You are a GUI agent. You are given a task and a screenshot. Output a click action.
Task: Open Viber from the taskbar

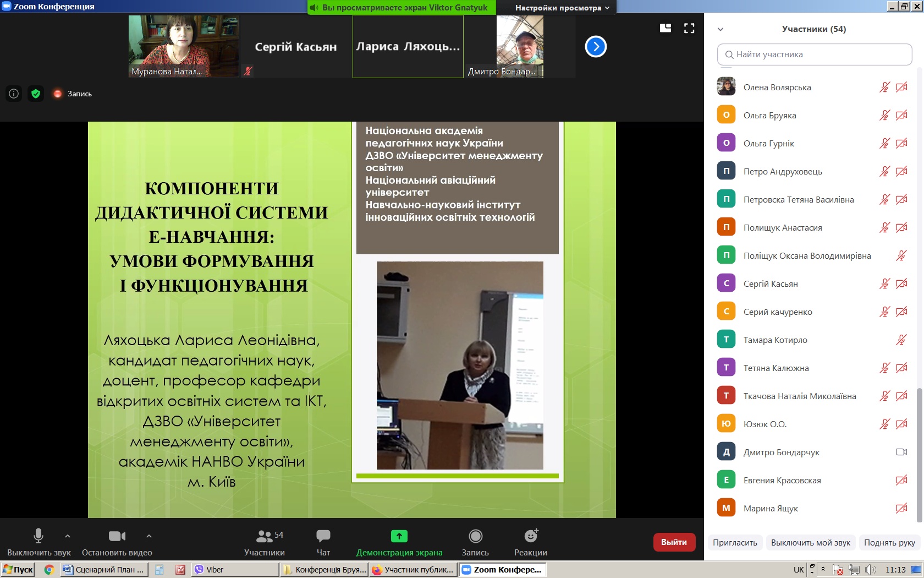215,570
